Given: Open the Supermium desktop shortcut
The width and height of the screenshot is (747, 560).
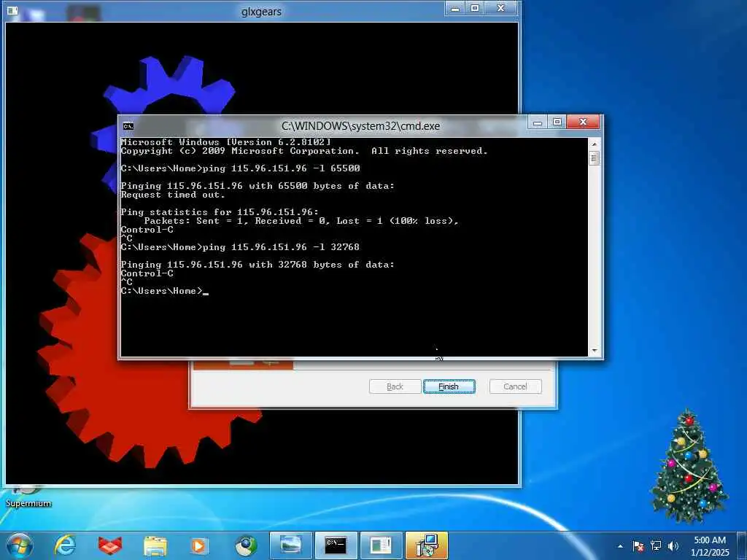Looking at the screenshot, I should pyautogui.click(x=28, y=497).
